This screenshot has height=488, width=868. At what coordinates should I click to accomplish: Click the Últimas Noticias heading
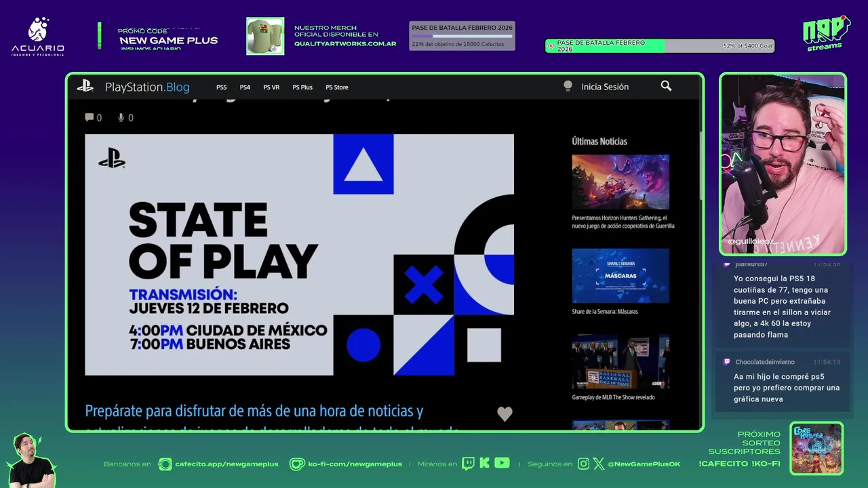coord(599,141)
